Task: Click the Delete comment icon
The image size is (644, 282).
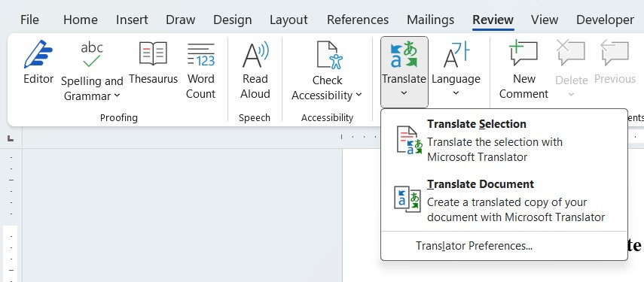Action: point(571,53)
